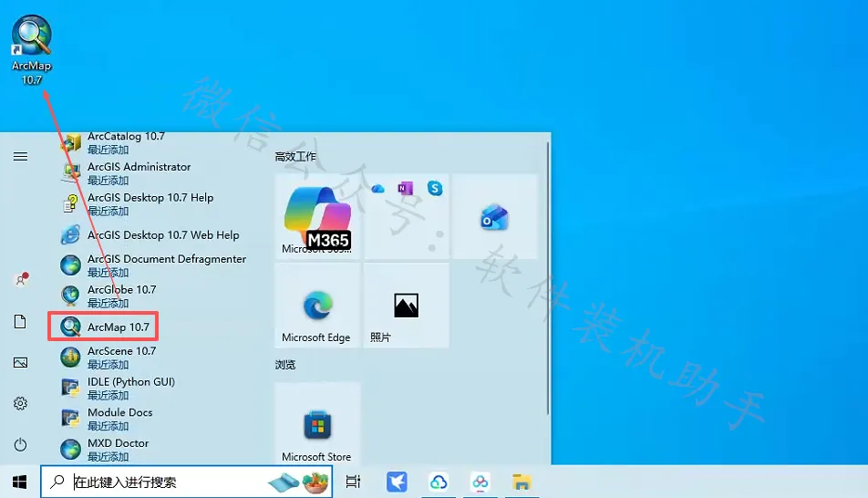Viewport: 868px width, 498px height.
Task: Open the Photos (照片) tile
Action: click(x=406, y=306)
